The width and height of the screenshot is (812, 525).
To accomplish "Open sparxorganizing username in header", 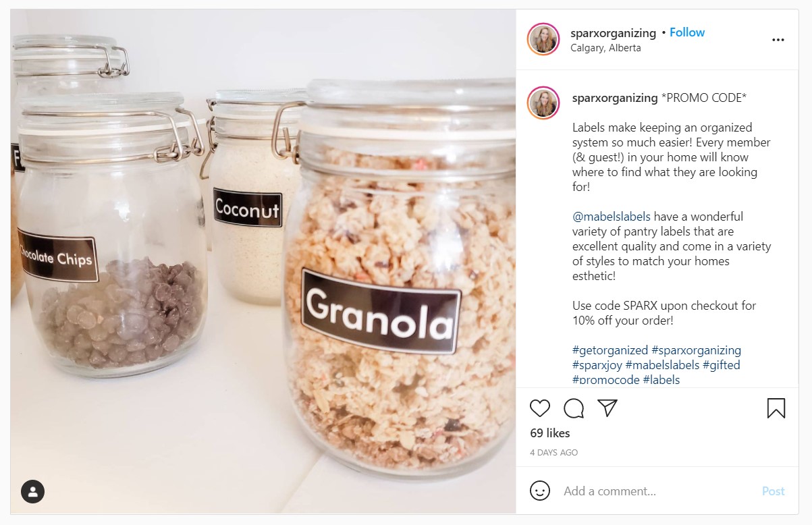I will coord(613,33).
